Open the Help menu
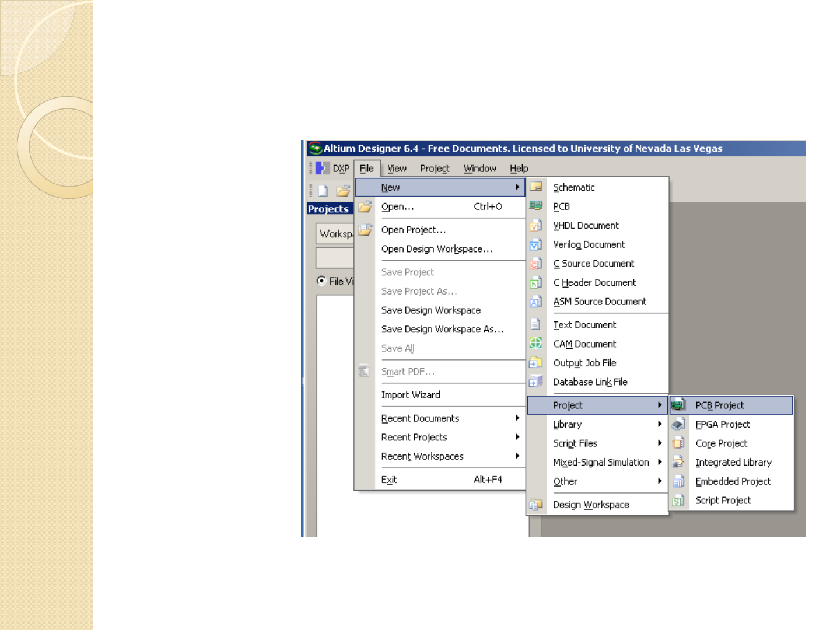The image size is (840, 630). (519, 169)
